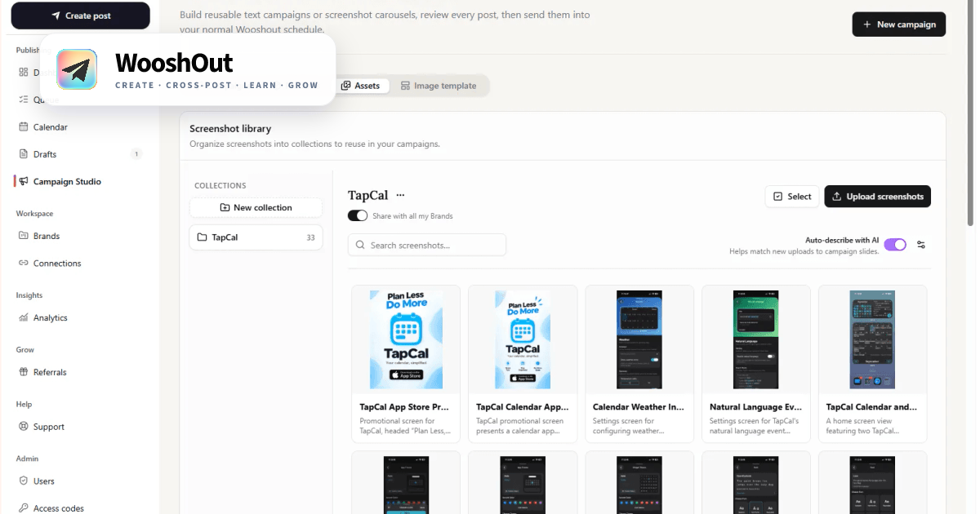Click the Access codes key icon

[x=24, y=508]
